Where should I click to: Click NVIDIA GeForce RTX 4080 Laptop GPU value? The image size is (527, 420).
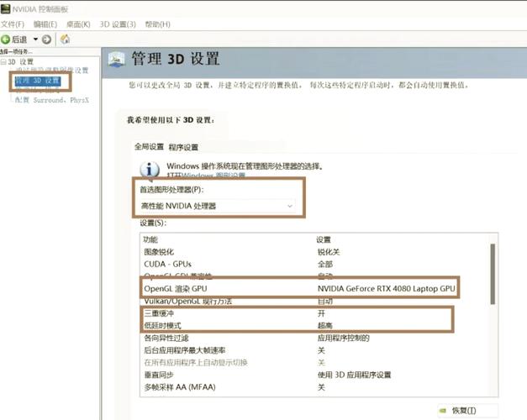tap(386, 289)
